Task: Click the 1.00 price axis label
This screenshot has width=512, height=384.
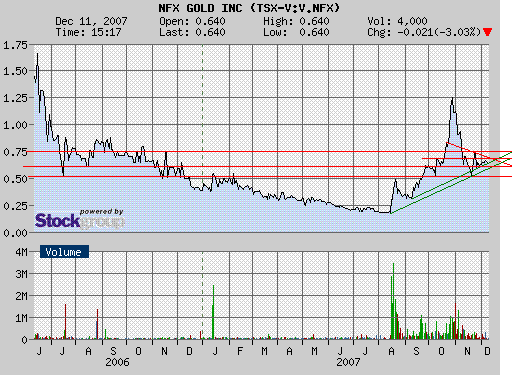Action: tap(15, 125)
